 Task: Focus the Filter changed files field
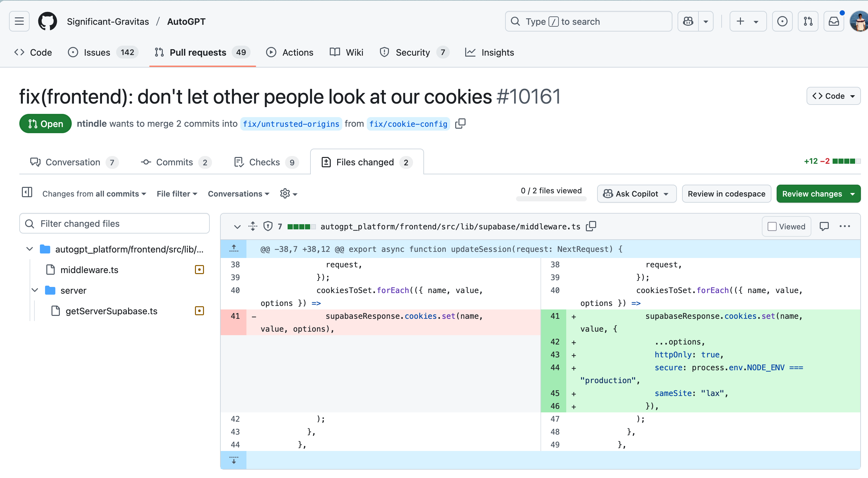coord(114,223)
